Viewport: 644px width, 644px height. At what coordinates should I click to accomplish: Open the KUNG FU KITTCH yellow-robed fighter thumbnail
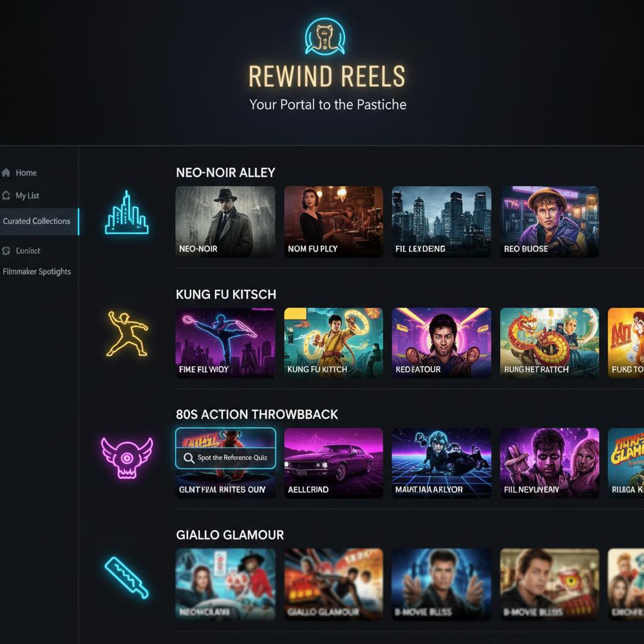(x=333, y=343)
